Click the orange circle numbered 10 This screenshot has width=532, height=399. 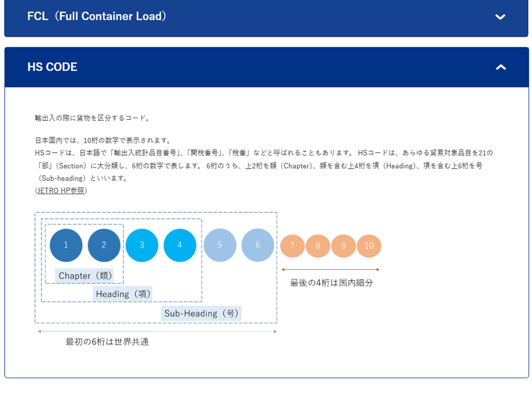(x=369, y=246)
